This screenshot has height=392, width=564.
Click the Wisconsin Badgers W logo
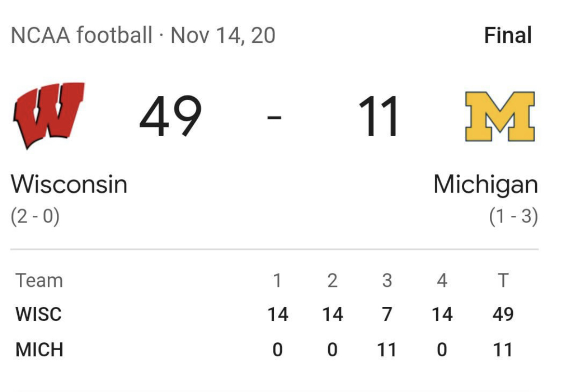pyautogui.click(x=49, y=115)
